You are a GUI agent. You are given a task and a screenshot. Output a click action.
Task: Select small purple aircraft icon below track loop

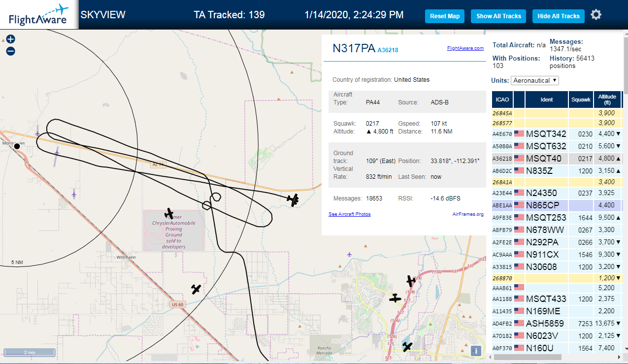pyautogui.click(x=74, y=194)
